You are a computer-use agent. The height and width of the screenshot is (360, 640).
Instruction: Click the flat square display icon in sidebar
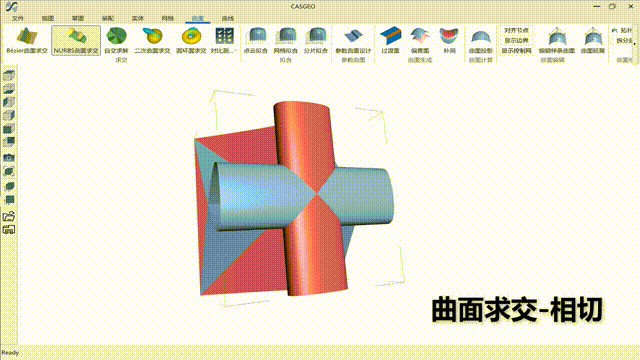[x=9, y=200]
